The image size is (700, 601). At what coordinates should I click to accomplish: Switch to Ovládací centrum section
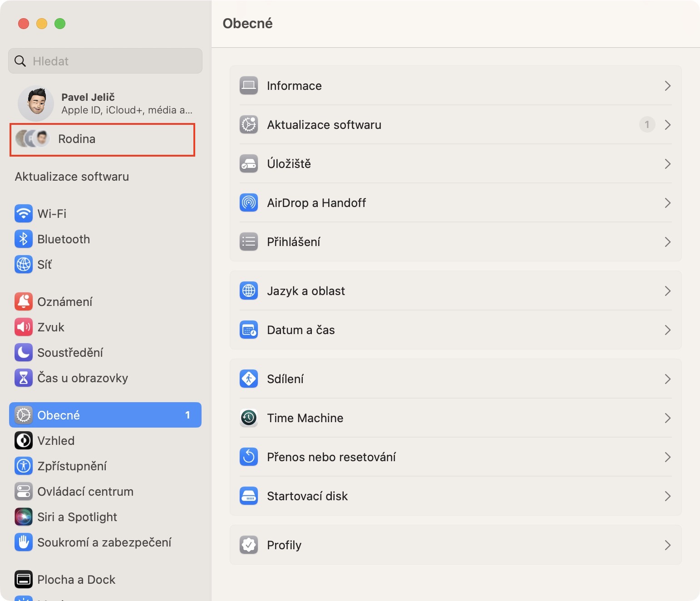85,491
